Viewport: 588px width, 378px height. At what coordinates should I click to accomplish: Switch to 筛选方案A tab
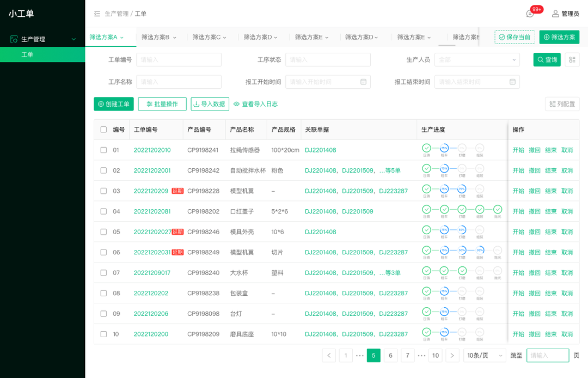pos(103,37)
